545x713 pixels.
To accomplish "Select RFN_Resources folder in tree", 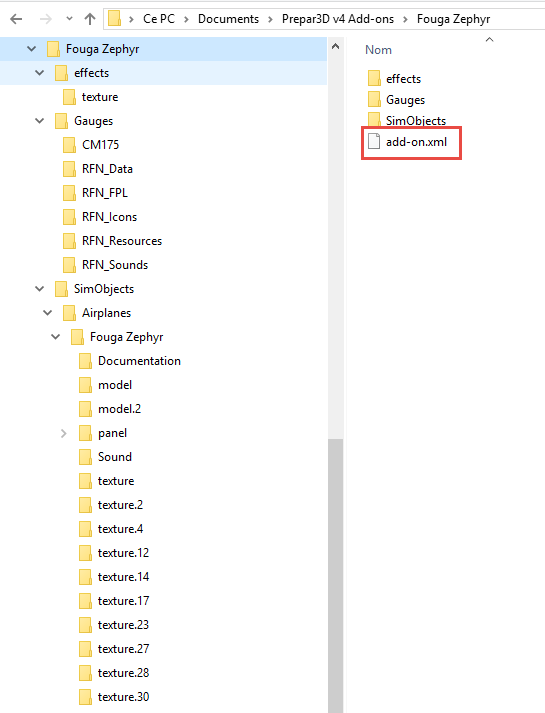I will click(x=122, y=241).
